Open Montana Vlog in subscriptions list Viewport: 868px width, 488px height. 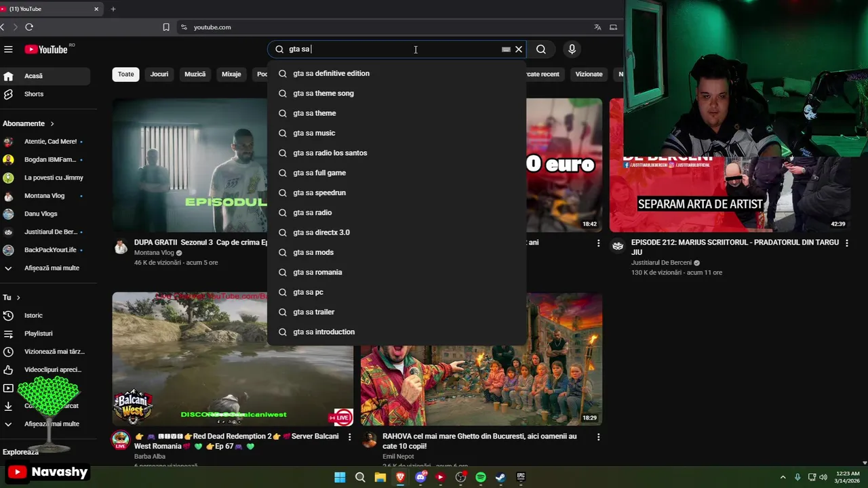pos(45,196)
